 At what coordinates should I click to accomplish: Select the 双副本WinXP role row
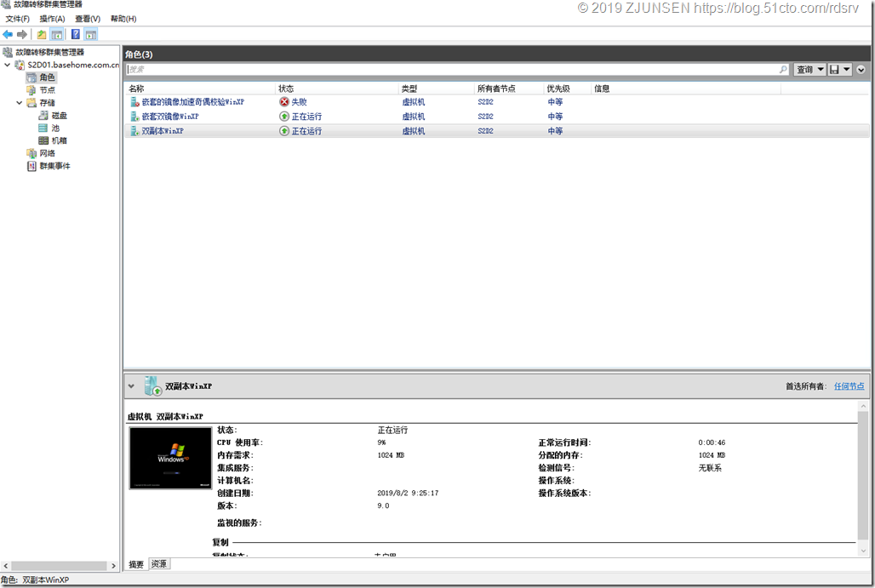click(x=496, y=131)
